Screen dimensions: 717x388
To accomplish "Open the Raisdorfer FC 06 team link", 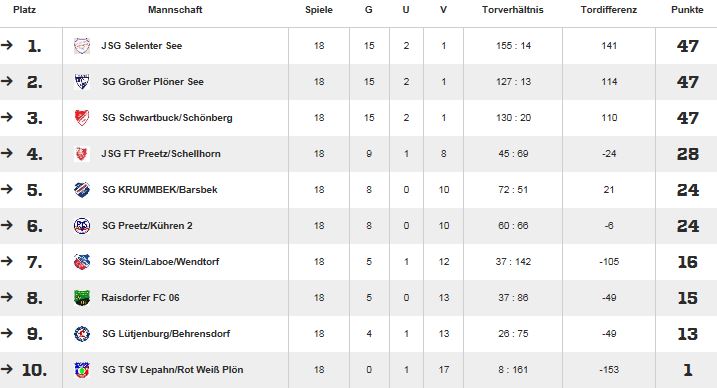I will point(140,298).
